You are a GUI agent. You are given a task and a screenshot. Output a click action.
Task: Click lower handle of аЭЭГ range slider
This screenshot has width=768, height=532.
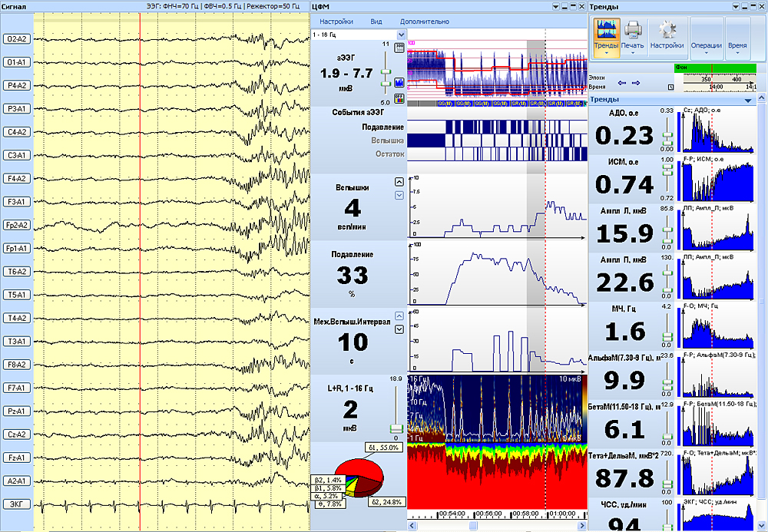coord(386,84)
